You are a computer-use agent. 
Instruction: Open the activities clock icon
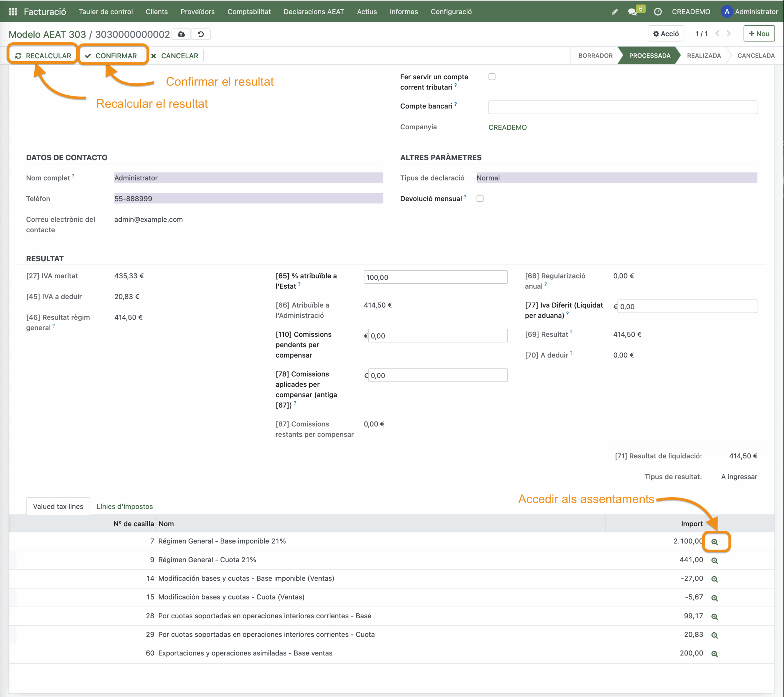(658, 12)
